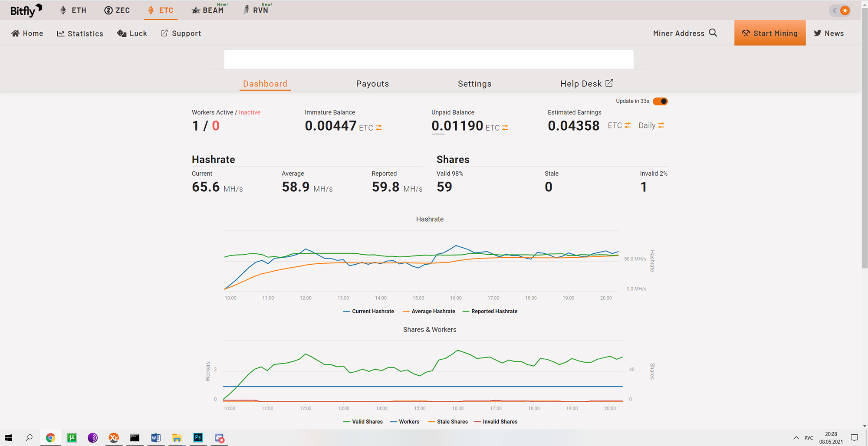This screenshot has height=446, width=868.
Task: Click the Bitfly logo
Action: coord(26,10)
